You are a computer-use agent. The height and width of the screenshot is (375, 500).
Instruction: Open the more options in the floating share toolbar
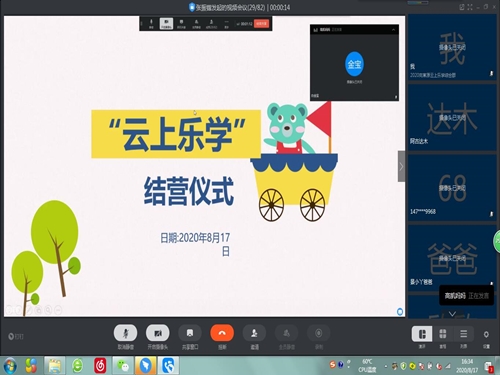pos(226,23)
